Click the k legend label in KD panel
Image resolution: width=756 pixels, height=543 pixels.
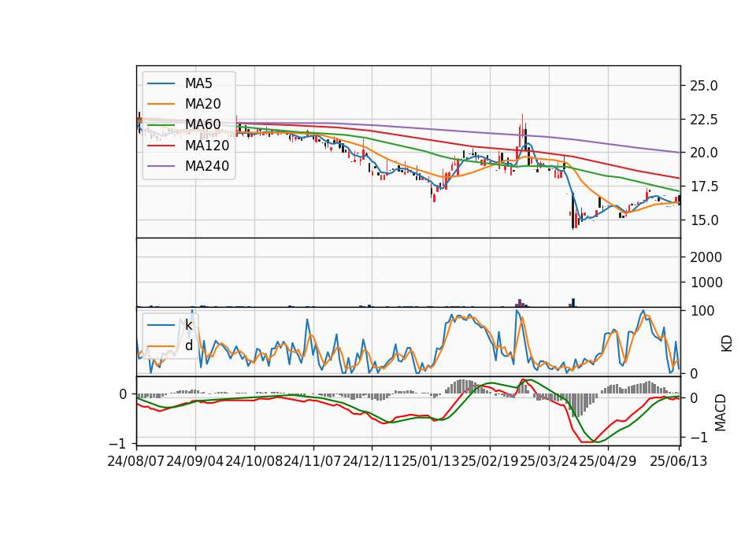[188, 325]
